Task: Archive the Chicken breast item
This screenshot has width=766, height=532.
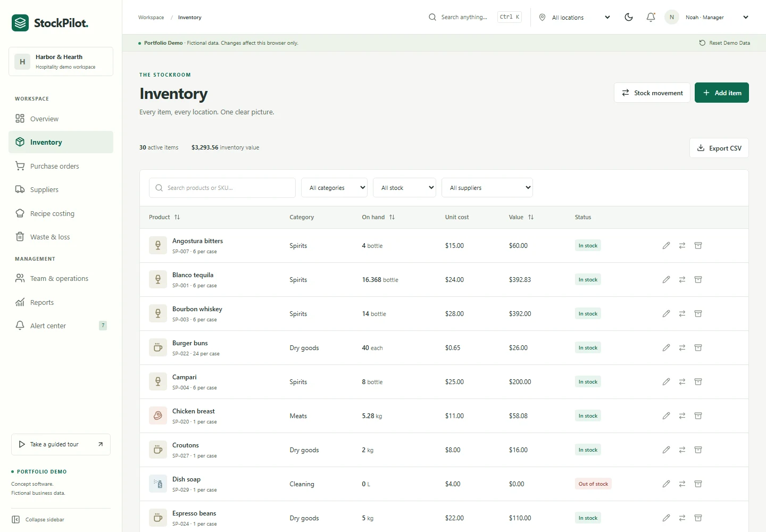Action: tap(698, 416)
